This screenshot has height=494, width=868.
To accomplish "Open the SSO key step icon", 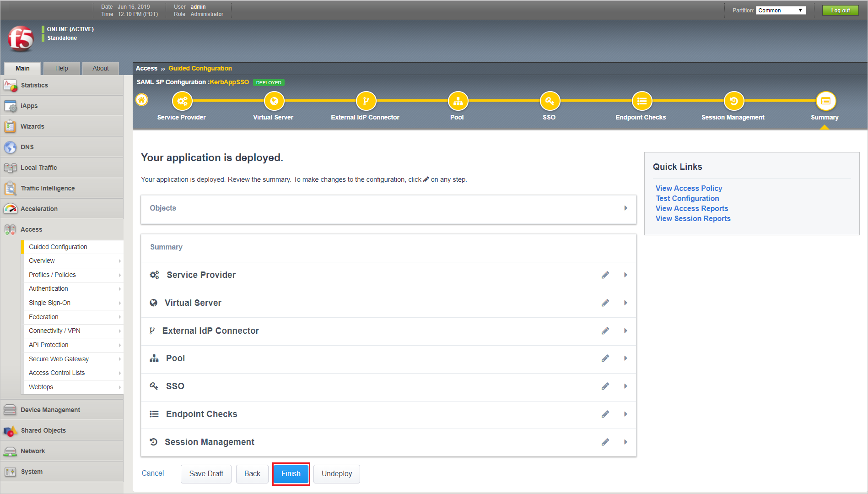I will click(550, 101).
